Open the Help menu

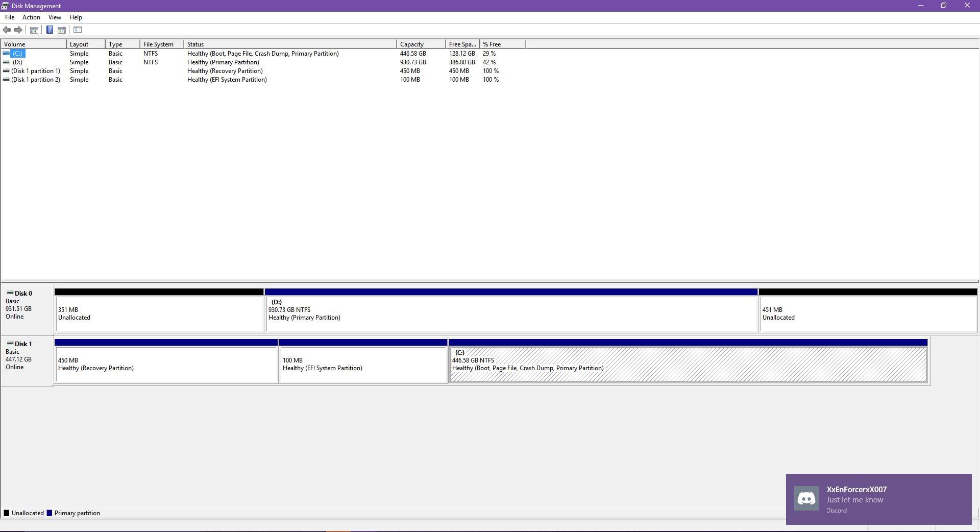76,17
